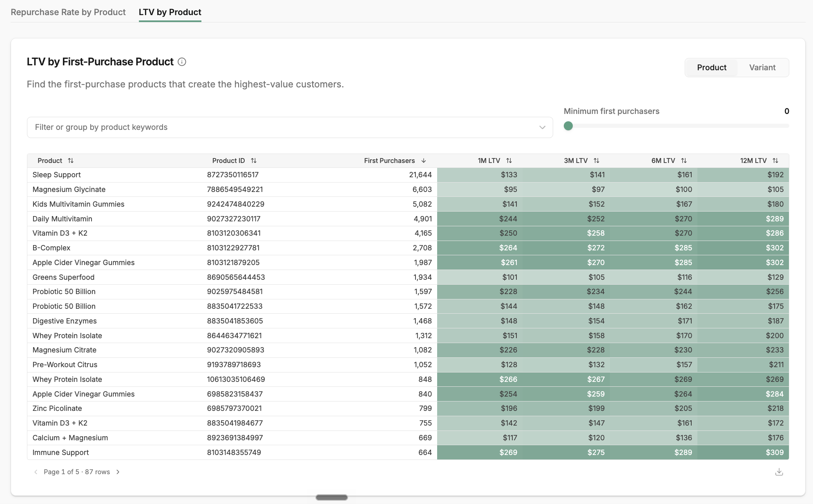Toggle First Purchasers descending sort arrow
This screenshot has height=504, width=813.
tap(424, 161)
